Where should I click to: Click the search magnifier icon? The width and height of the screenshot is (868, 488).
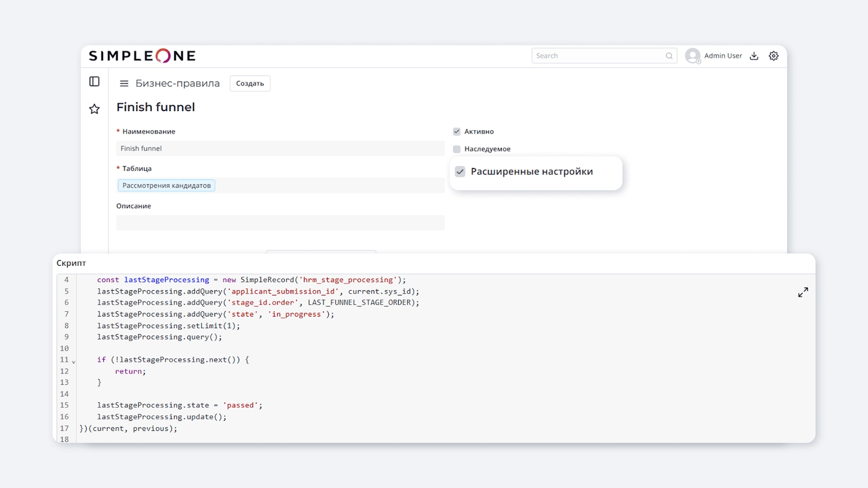(x=669, y=56)
